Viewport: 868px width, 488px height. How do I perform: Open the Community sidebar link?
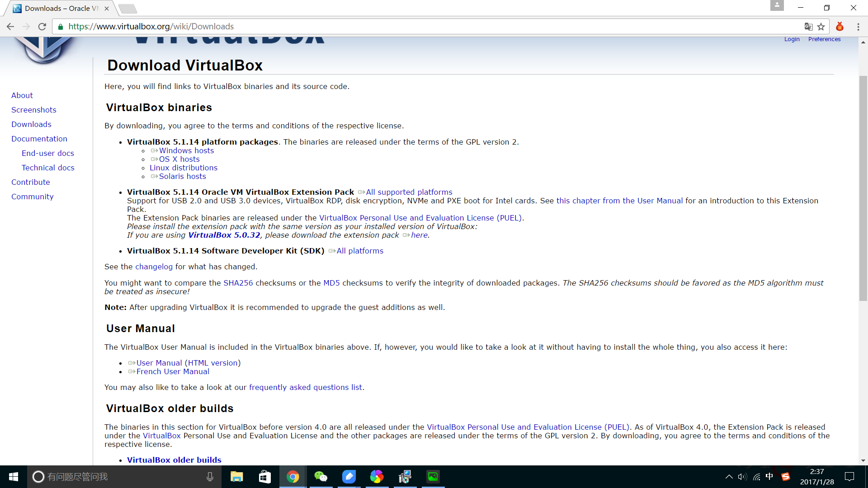33,197
